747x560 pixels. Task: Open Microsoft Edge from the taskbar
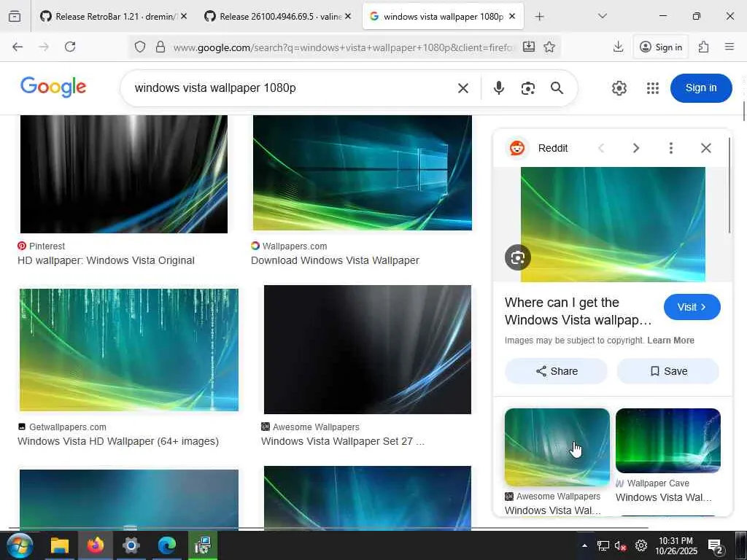pyautogui.click(x=167, y=545)
